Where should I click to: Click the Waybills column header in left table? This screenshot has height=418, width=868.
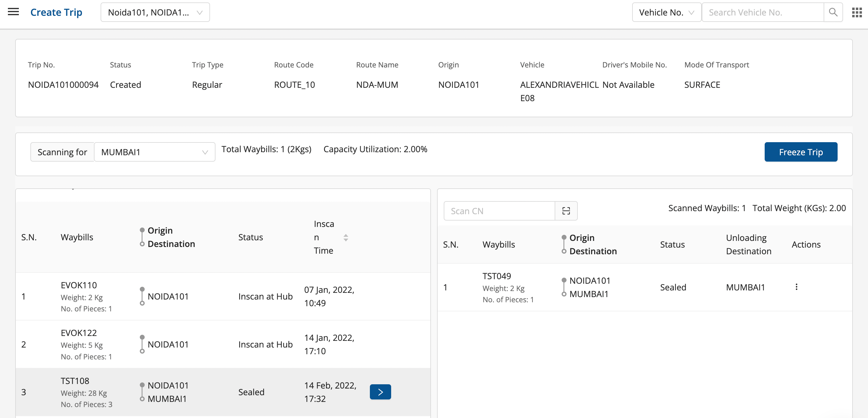[77, 238]
